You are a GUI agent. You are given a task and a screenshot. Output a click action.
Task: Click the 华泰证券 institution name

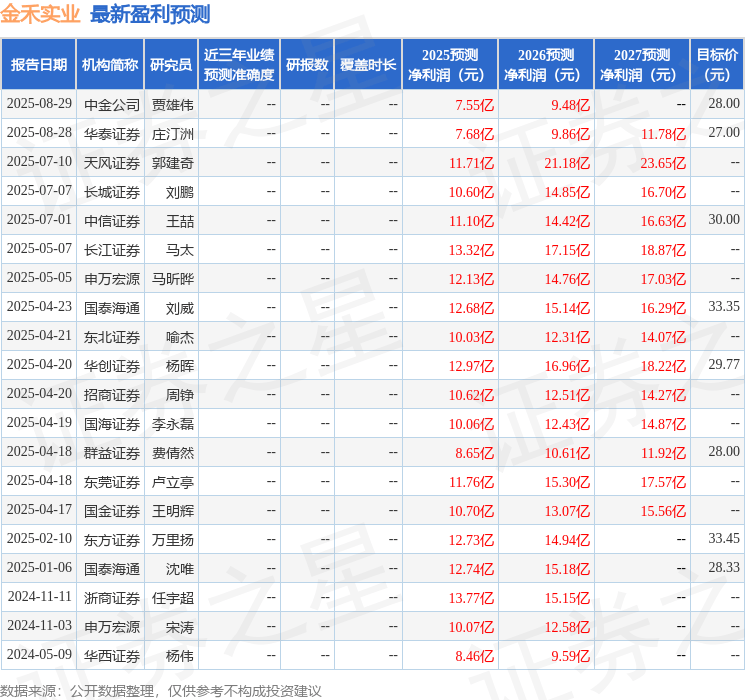112,133
